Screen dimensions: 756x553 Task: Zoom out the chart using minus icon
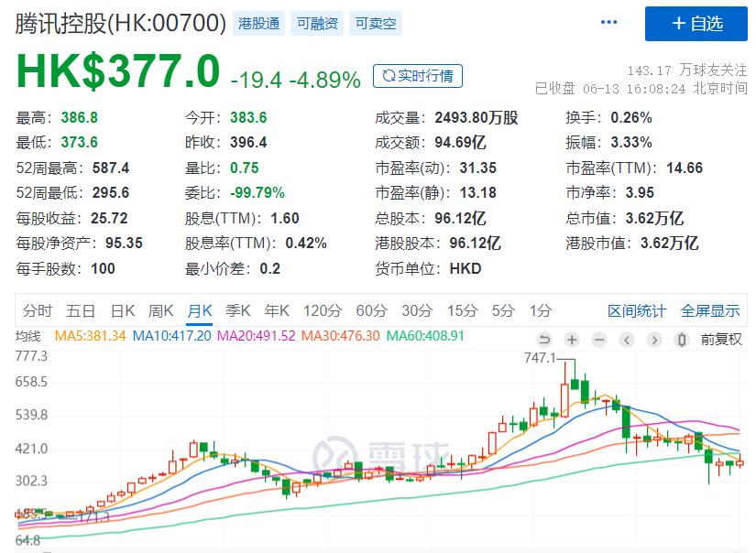tap(599, 339)
